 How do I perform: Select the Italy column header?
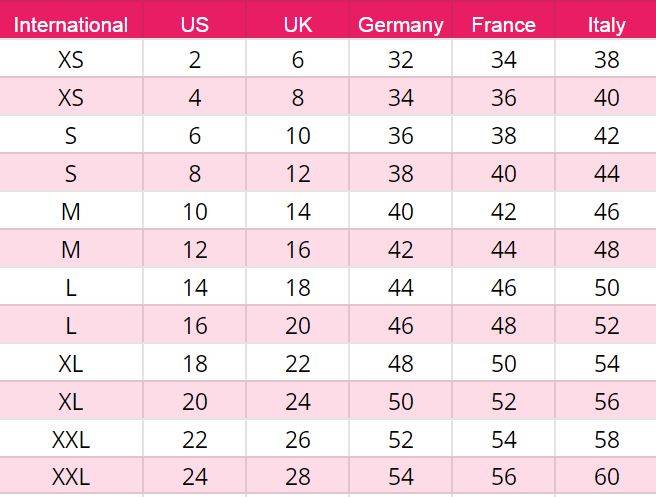coord(607,25)
